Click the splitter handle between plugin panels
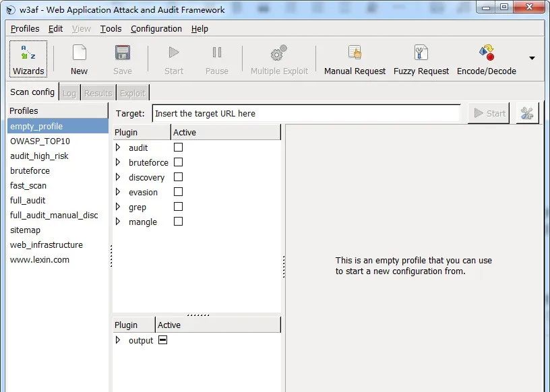Image resolution: width=550 pixels, height=392 pixels. 197,315
